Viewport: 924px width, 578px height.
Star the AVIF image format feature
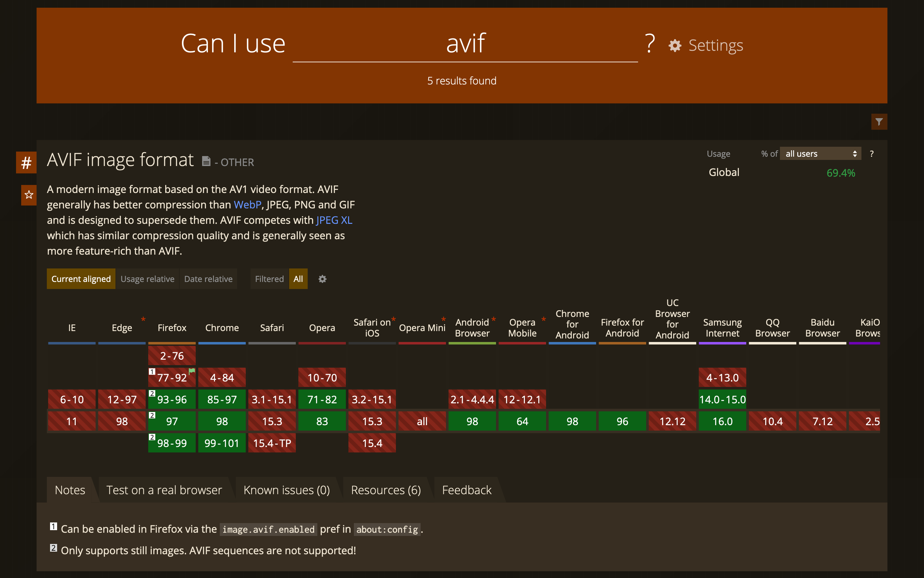[x=29, y=195]
